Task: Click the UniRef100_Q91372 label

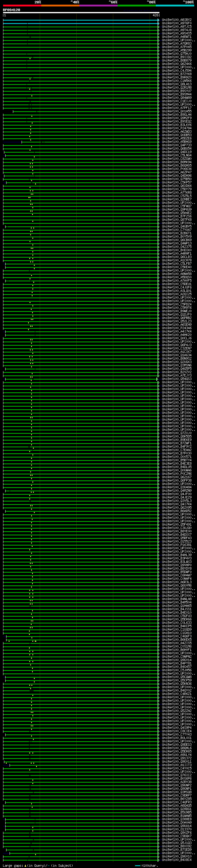Action: 177,758
